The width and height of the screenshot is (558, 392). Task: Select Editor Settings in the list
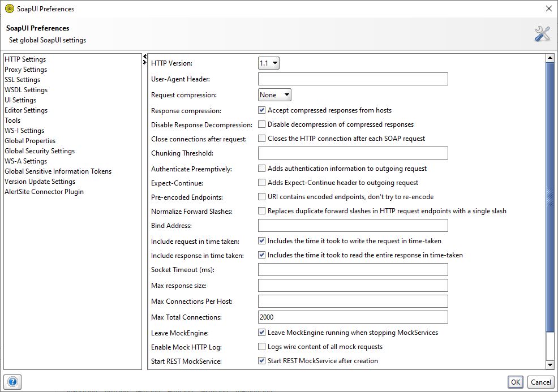(x=26, y=110)
